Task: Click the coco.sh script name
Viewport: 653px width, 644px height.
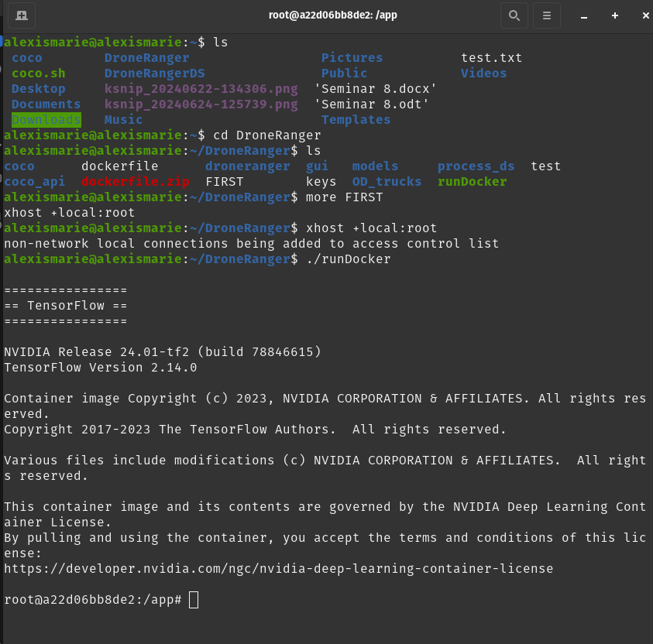Action: (38, 73)
